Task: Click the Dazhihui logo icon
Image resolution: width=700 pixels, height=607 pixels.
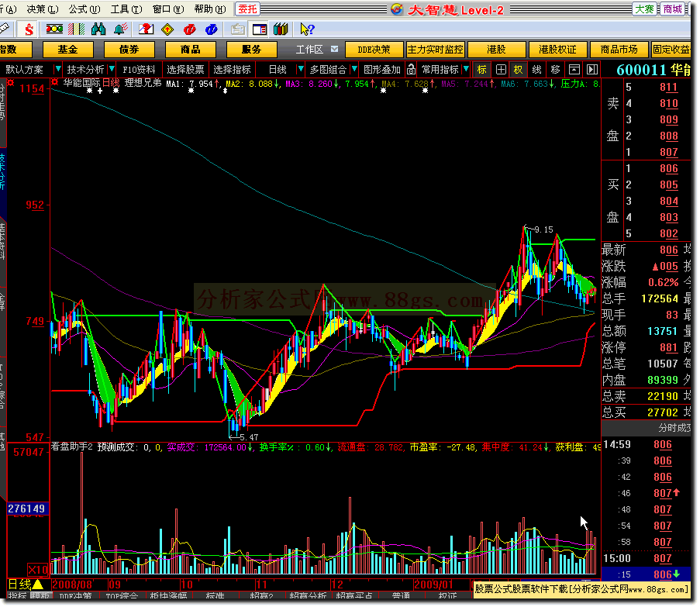Action: [x=396, y=9]
